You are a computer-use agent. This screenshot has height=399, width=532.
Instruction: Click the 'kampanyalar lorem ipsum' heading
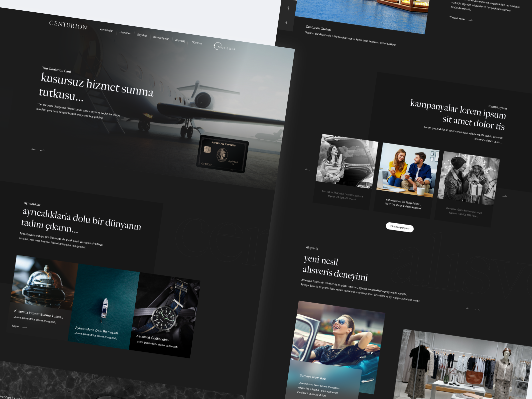click(458, 109)
